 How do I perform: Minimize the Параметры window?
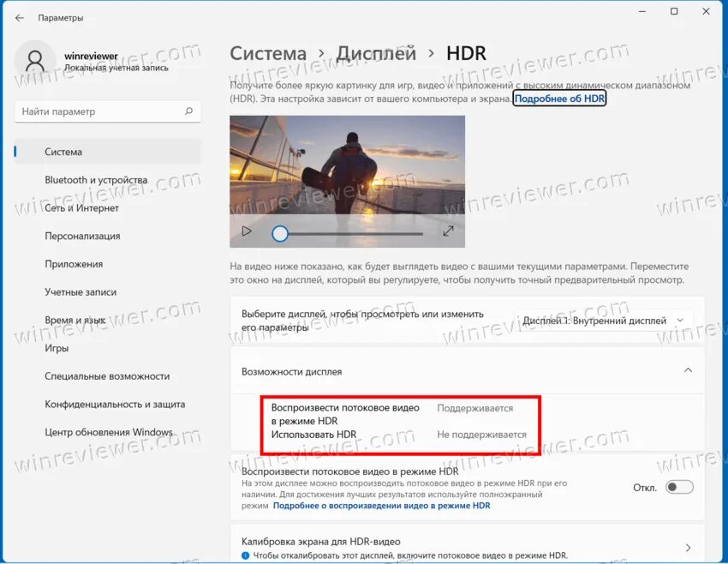click(x=642, y=12)
